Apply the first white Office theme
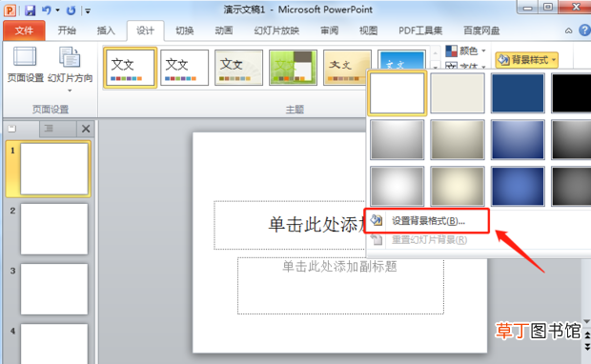 (x=130, y=68)
